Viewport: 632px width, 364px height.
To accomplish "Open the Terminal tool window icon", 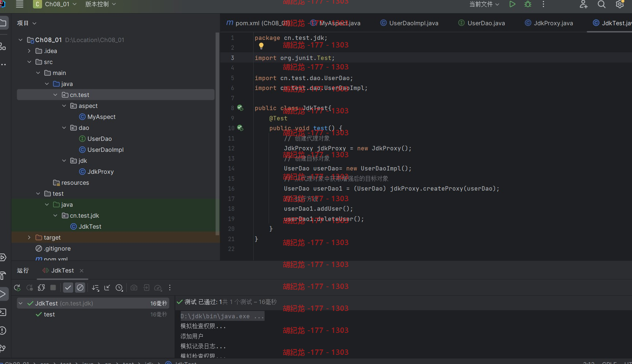I will coord(3,312).
